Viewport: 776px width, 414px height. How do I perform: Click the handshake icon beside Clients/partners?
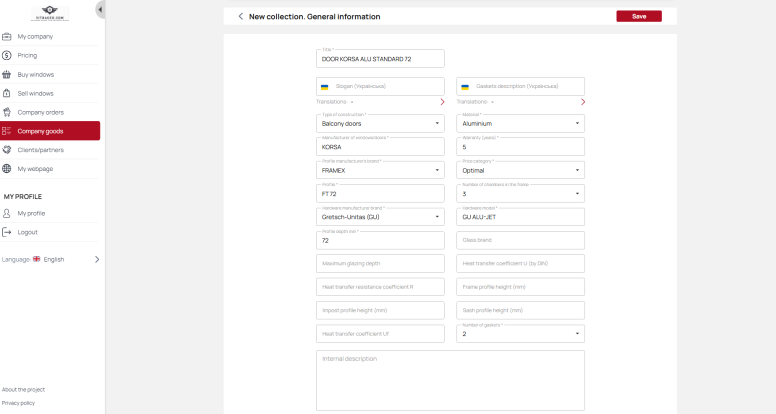pyautogui.click(x=6, y=150)
